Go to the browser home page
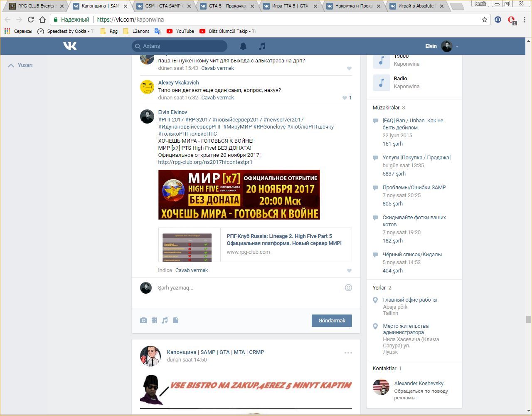532x416 pixels. tap(42, 20)
